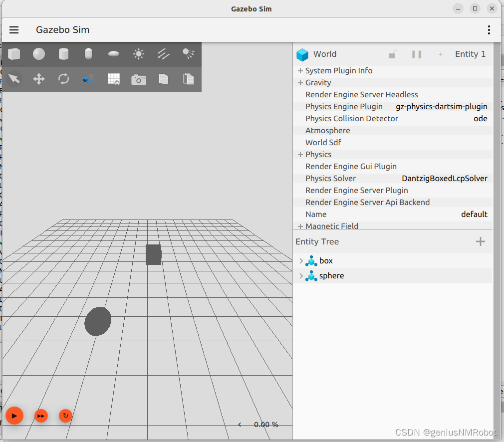The width and height of the screenshot is (504, 442).
Task: Click the Physics Engine Plugin row
Action: [x=392, y=106]
